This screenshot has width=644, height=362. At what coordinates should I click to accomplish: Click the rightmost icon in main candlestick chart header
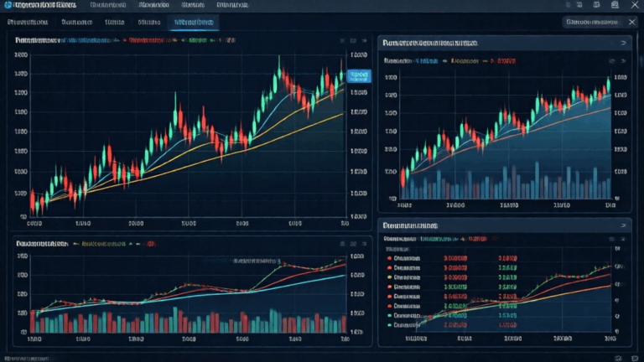pos(363,39)
